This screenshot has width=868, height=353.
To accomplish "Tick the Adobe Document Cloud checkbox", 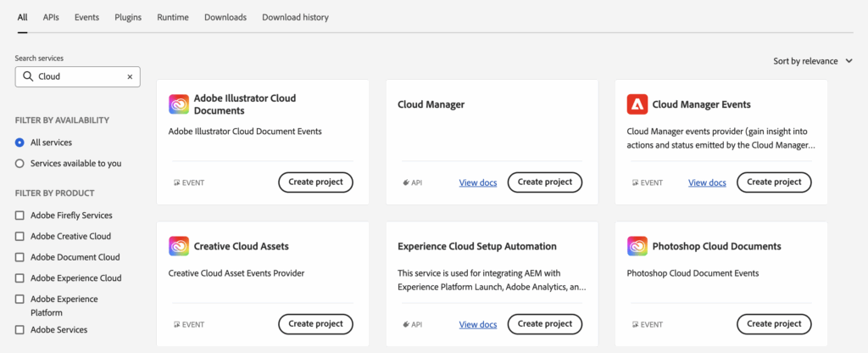I will (x=19, y=257).
